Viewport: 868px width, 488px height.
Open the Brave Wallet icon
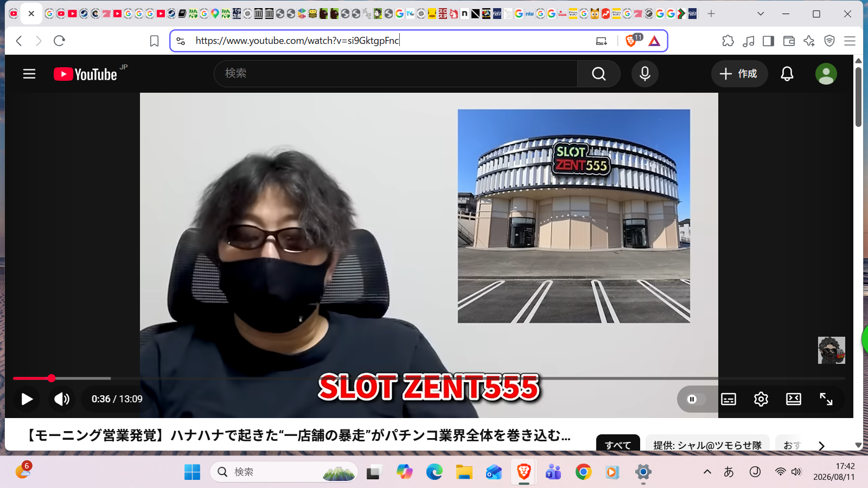(789, 41)
